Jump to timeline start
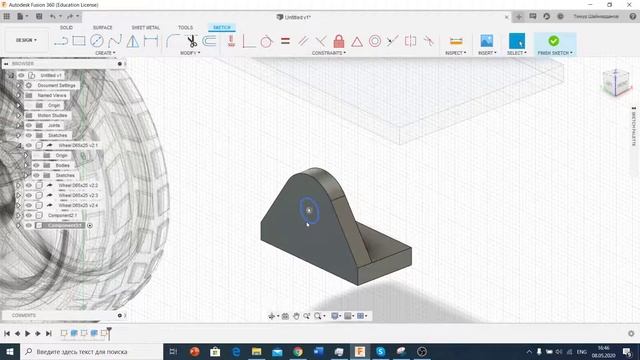640x360 pixels. click(7, 333)
